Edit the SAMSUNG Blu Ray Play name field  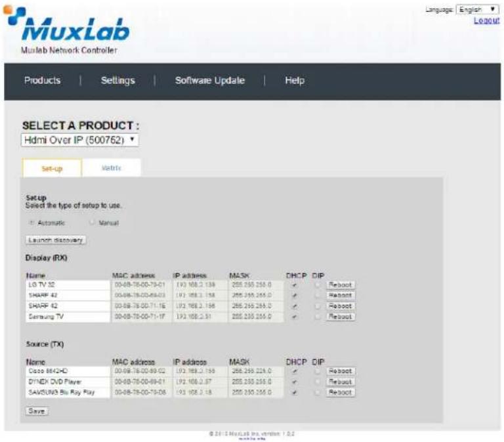68,393
